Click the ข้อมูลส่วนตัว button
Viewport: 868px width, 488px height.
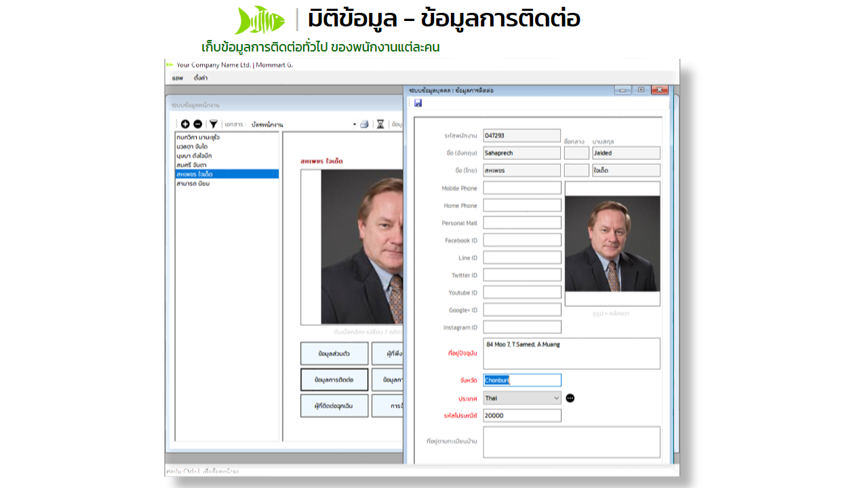tap(334, 354)
